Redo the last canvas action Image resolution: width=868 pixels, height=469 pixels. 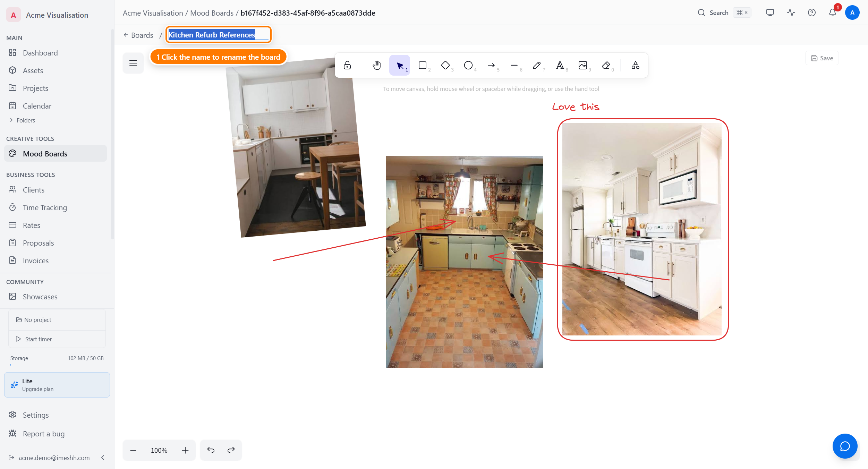pyautogui.click(x=231, y=450)
